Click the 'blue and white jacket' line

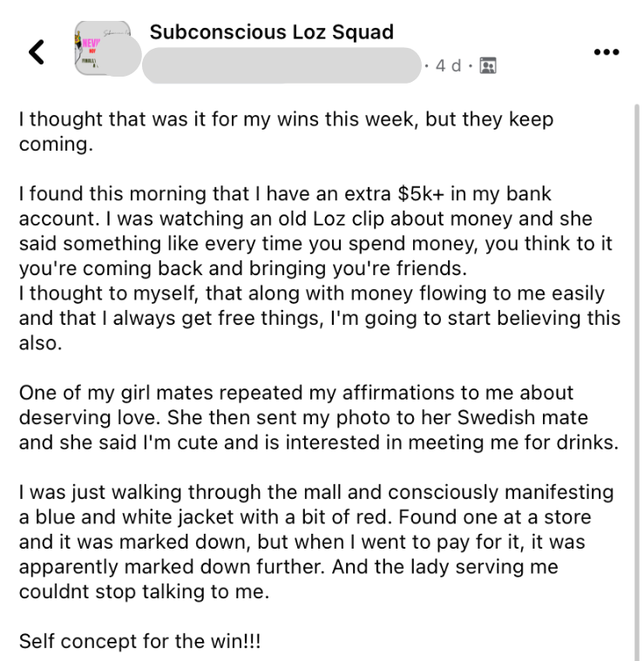tap(305, 517)
